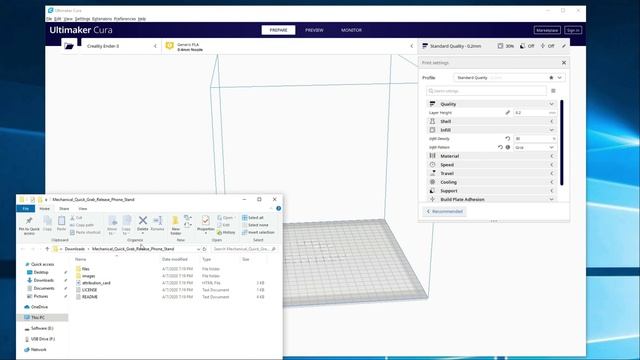
Task: Open the Standard Quality profile dropdown
Action: pos(560,78)
